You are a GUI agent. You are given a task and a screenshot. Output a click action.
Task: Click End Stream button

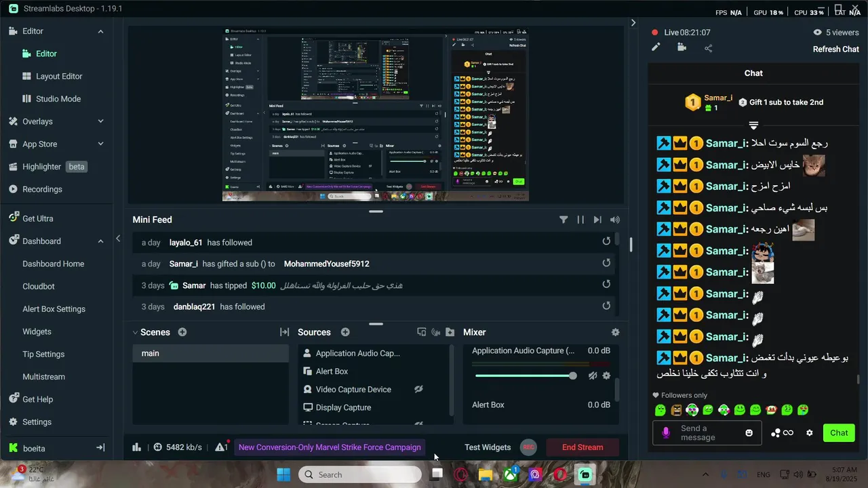point(583,447)
